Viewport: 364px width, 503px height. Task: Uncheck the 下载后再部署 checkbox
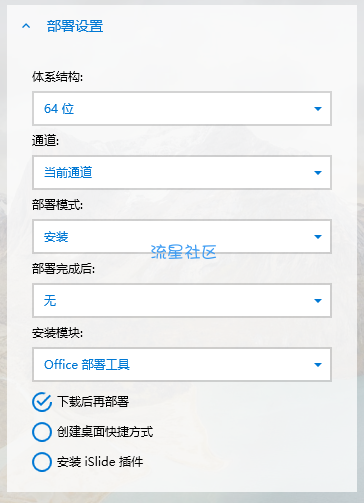coord(42,402)
